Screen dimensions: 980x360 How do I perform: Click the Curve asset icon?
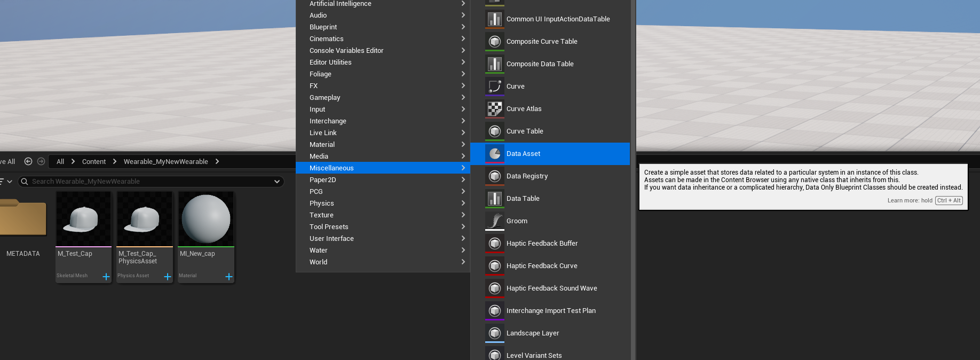(x=495, y=87)
